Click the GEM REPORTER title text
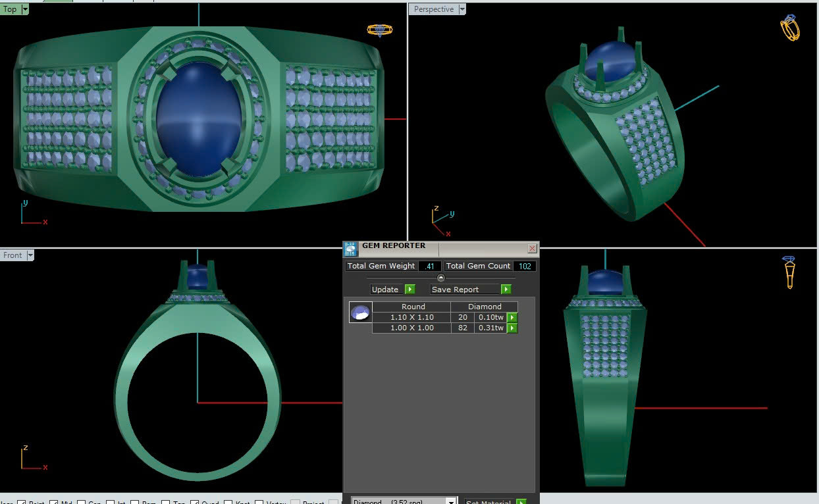Image resolution: width=819 pixels, height=504 pixels. tap(394, 246)
